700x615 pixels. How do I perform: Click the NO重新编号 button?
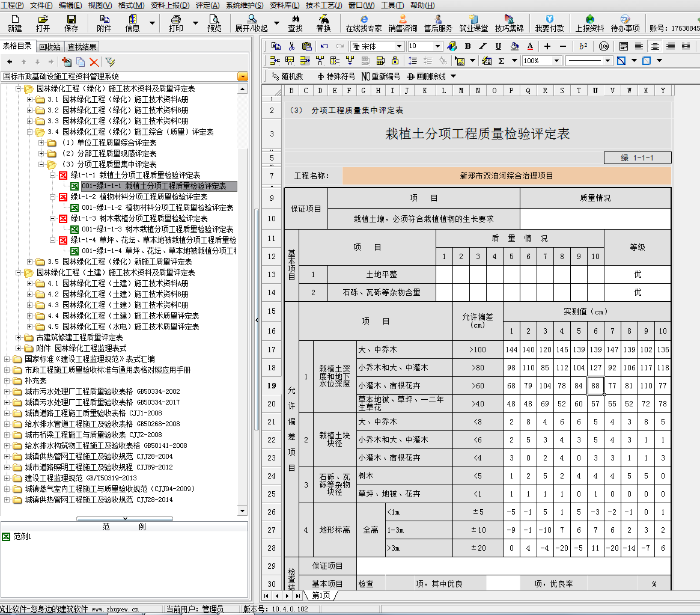click(380, 76)
